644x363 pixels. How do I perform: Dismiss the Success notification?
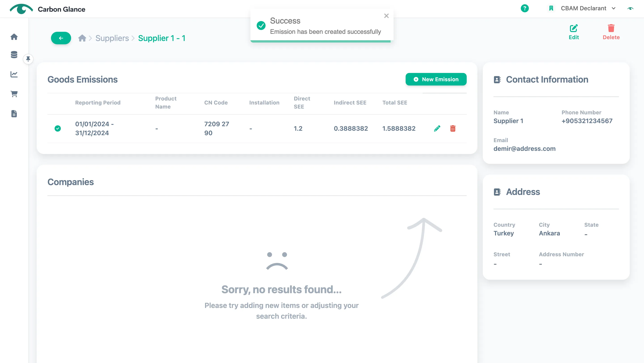[x=386, y=16]
